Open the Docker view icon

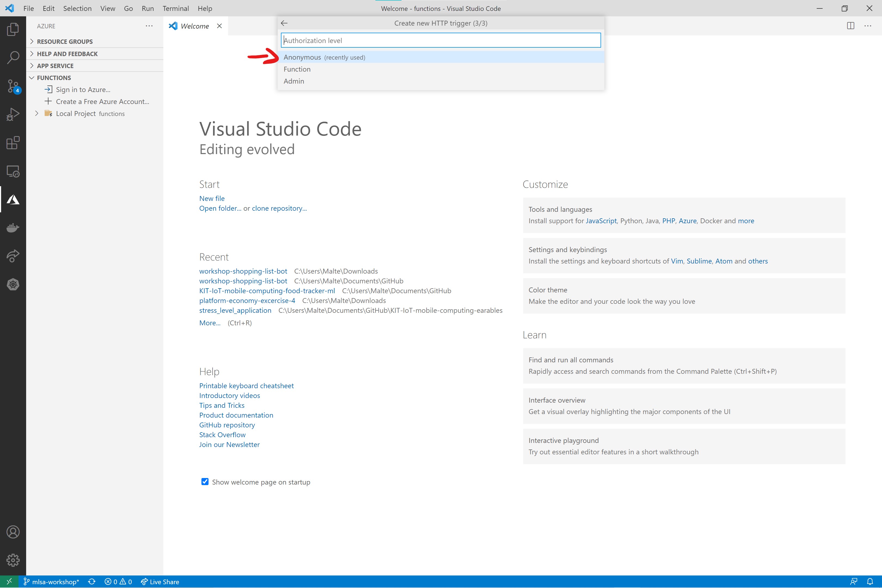pyautogui.click(x=13, y=228)
